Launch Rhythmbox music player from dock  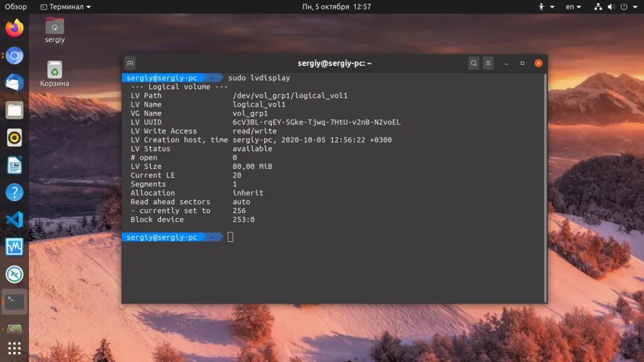[x=14, y=138]
